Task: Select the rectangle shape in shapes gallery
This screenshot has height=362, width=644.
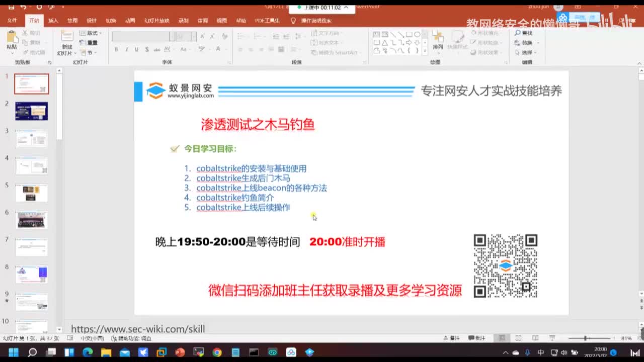Action: pyautogui.click(x=409, y=34)
